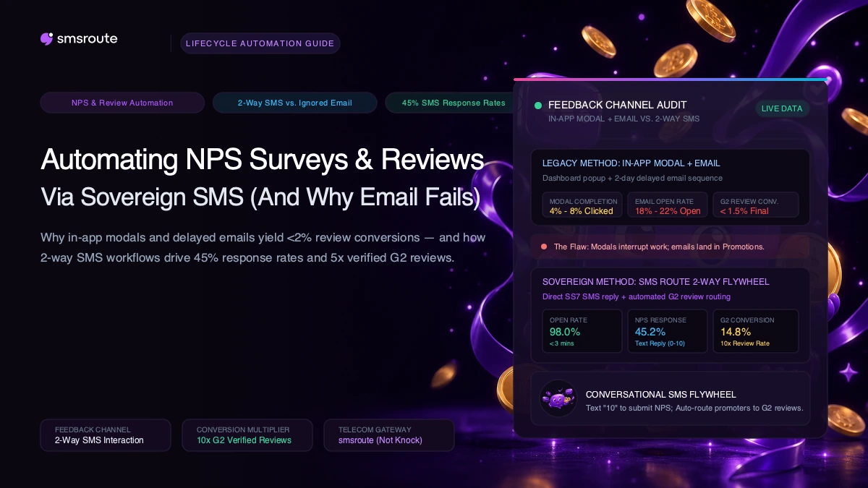Click the Email Open Rate 18% - 22% Open card

pos(667,205)
